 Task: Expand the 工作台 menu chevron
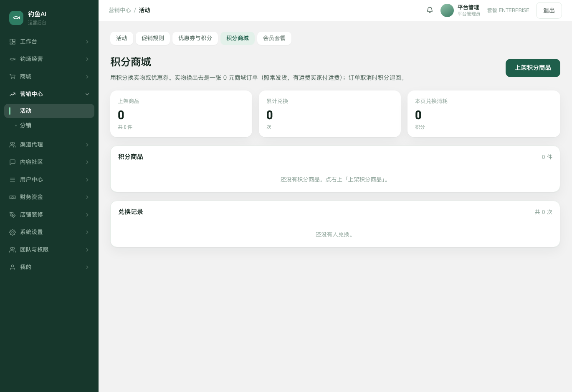pos(87,42)
